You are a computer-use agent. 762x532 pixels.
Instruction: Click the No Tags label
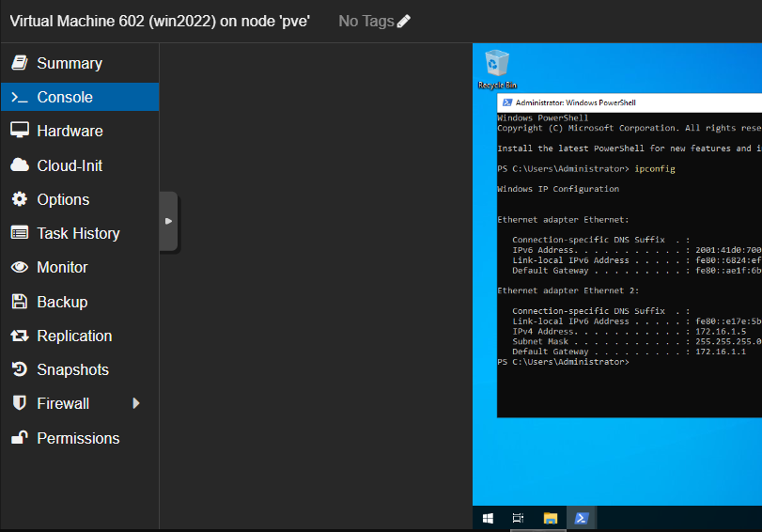(x=365, y=21)
